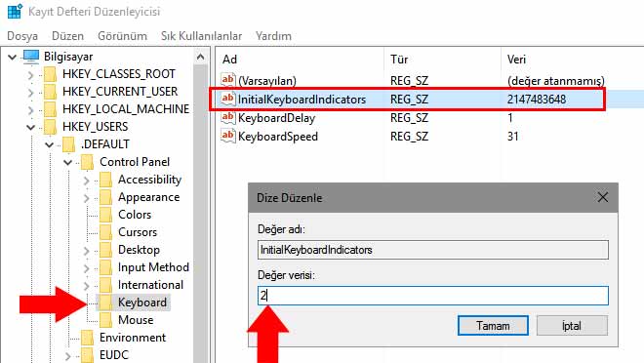Click the tree scrollbar up arrow
This screenshot has height=363, width=644.
pyautogui.click(x=200, y=57)
